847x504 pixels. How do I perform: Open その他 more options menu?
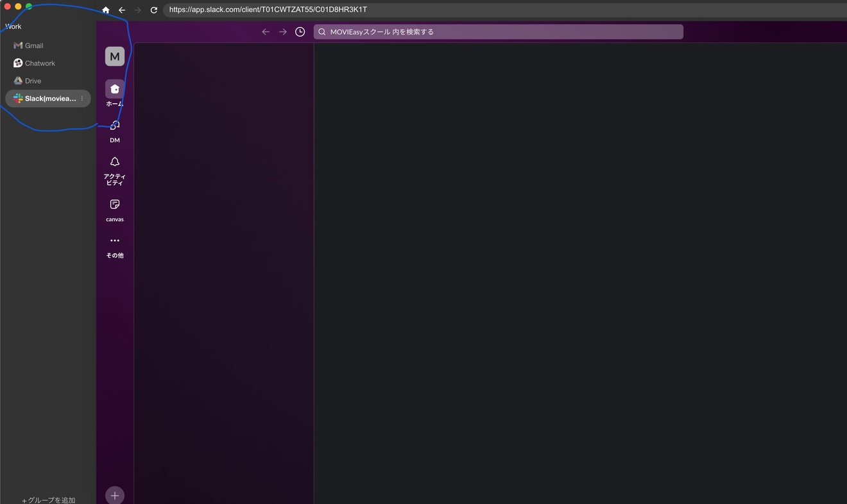115,246
